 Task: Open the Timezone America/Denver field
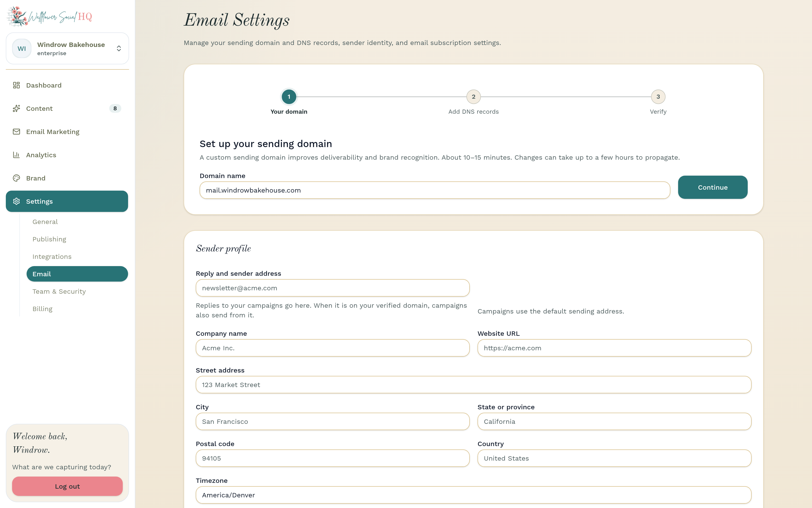(473, 495)
